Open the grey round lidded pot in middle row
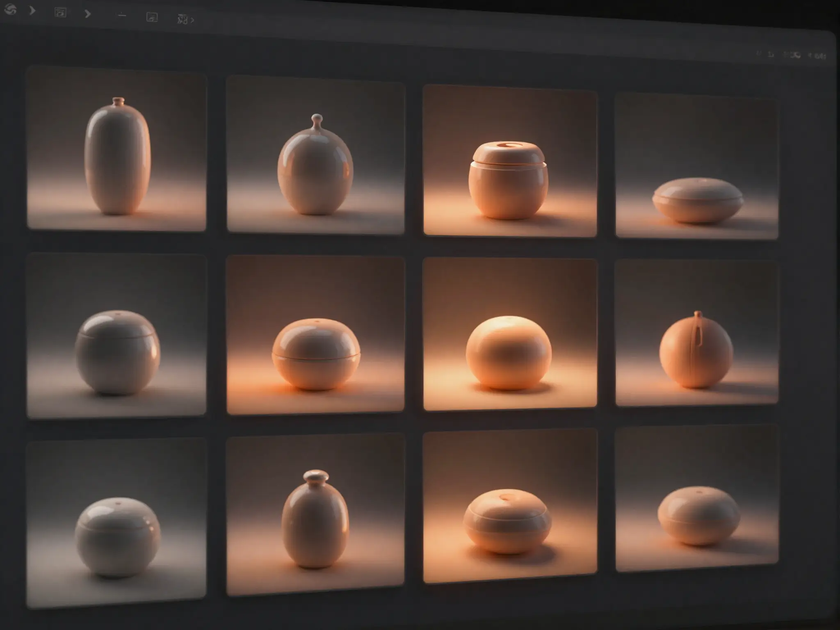The width and height of the screenshot is (840, 630). pyautogui.click(x=116, y=336)
